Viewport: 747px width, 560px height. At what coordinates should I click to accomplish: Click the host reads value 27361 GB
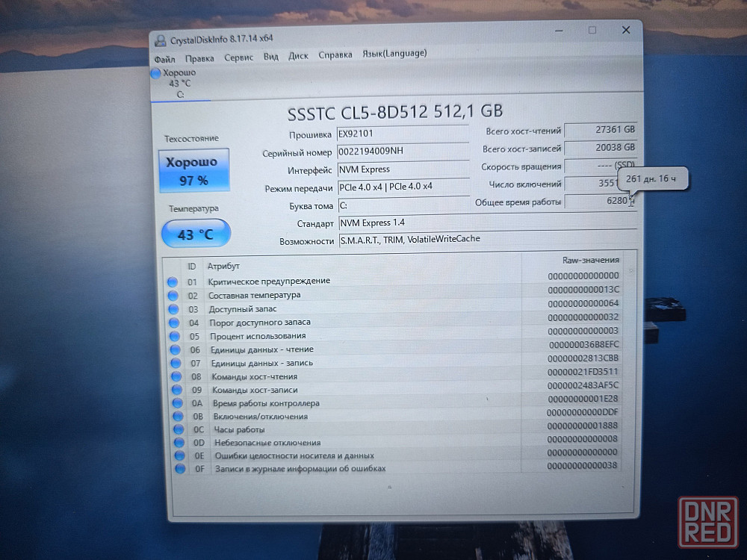(601, 129)
